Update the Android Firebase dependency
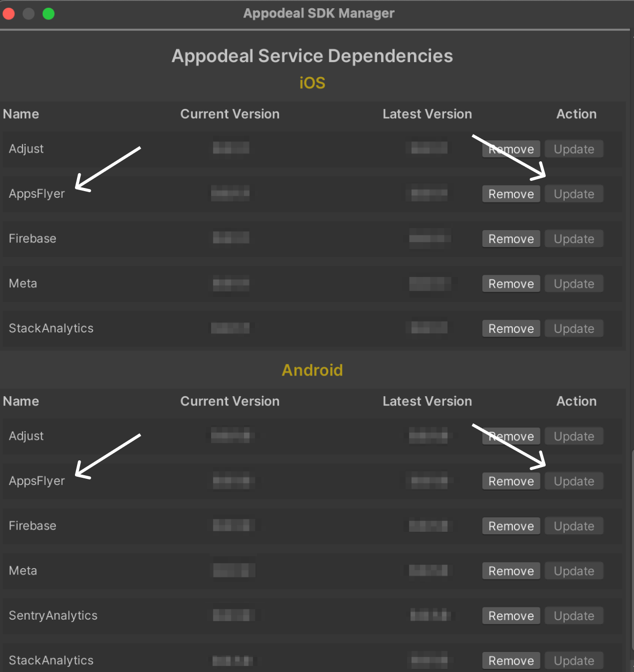 (574, 526)
